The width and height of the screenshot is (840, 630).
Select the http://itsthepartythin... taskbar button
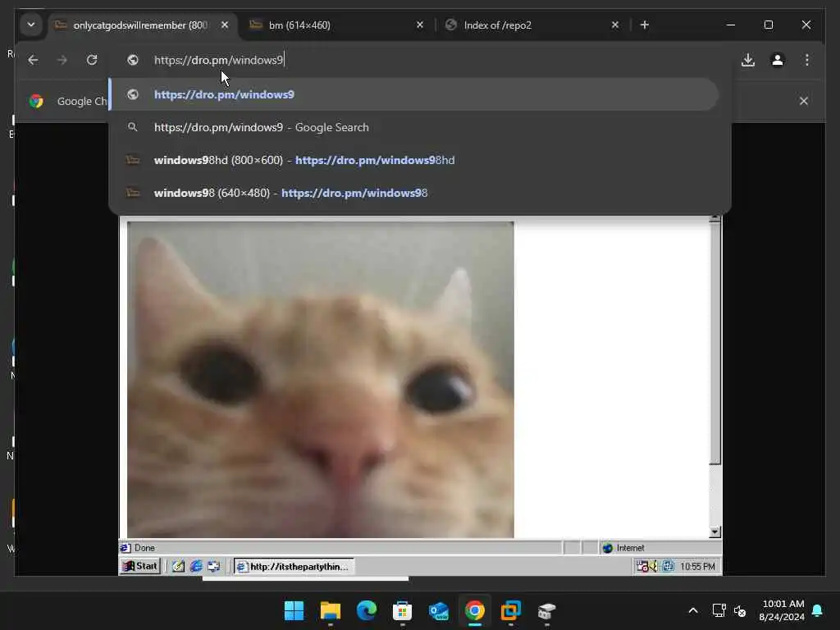(x=294, y=566)
